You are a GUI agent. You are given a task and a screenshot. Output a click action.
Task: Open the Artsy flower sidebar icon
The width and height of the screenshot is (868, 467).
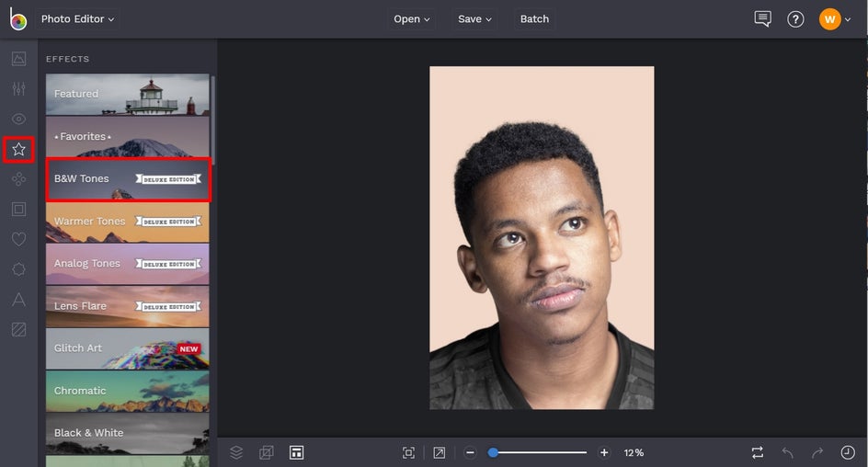(x=18, y=179)
